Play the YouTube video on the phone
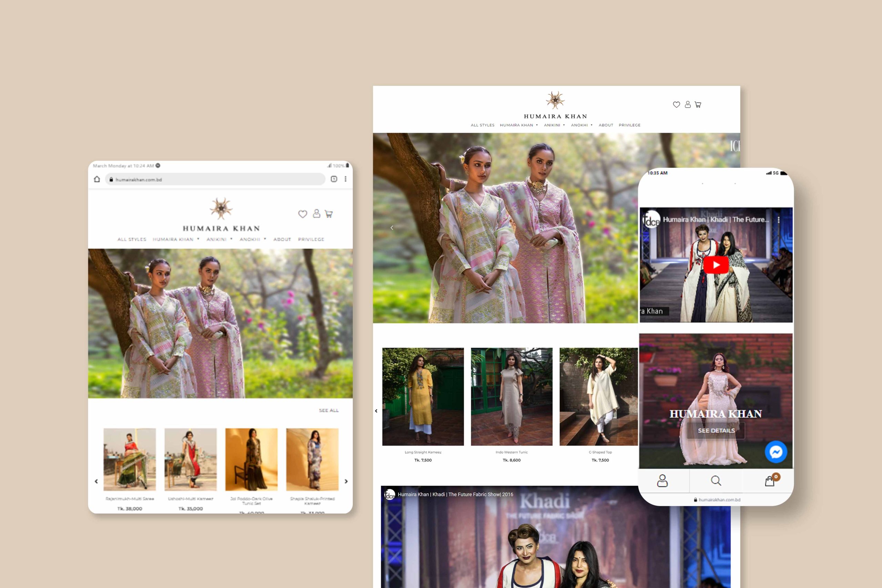882x588 pixels. (x=716, y=265)
